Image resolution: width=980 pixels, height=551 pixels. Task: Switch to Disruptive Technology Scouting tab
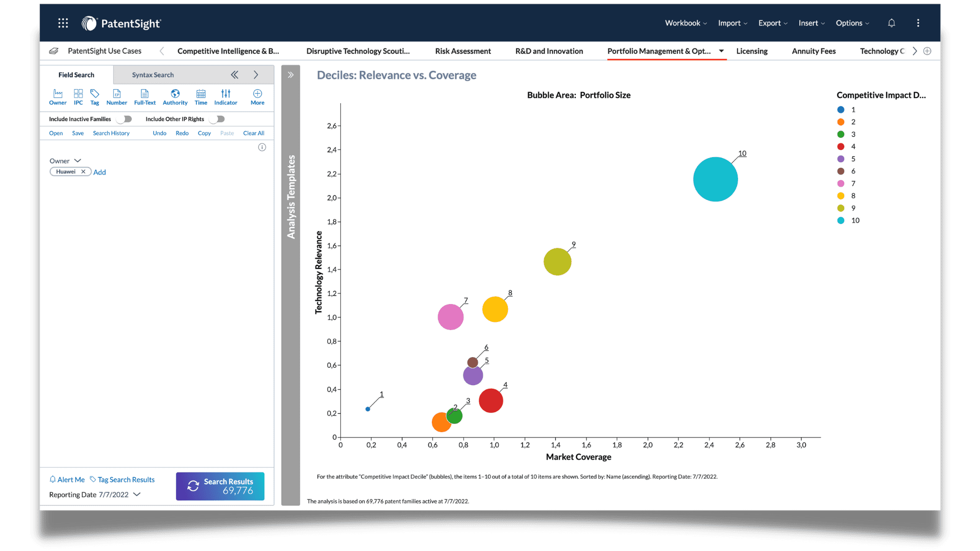point(358,51)
